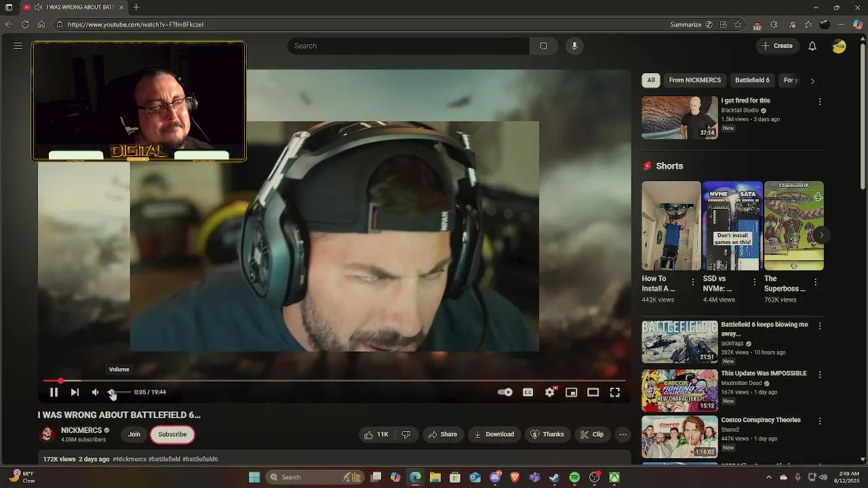The width and height of the screenshot is (868, 488).
Task: Click the Subscribe button
Action: pos(172,434)
